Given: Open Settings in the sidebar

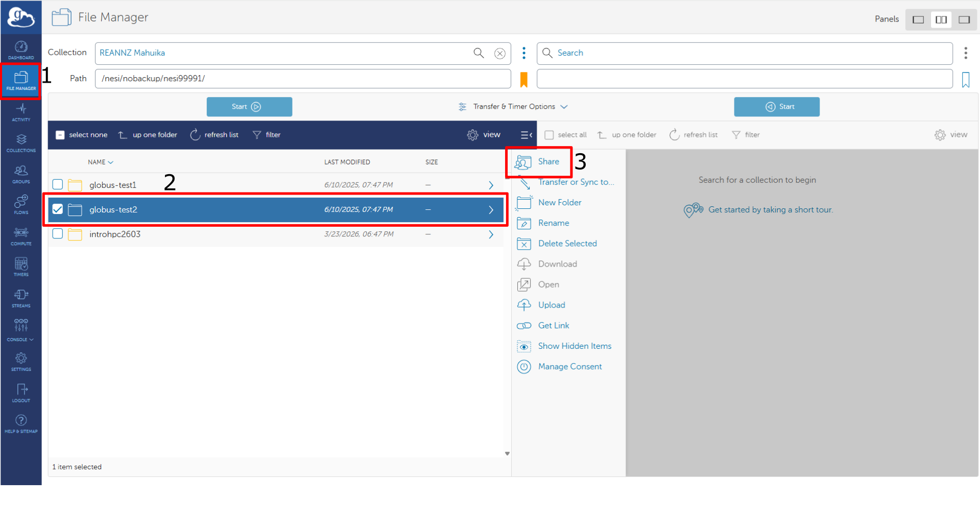Looking at the screenshot, I should click(x=21, y=362).
